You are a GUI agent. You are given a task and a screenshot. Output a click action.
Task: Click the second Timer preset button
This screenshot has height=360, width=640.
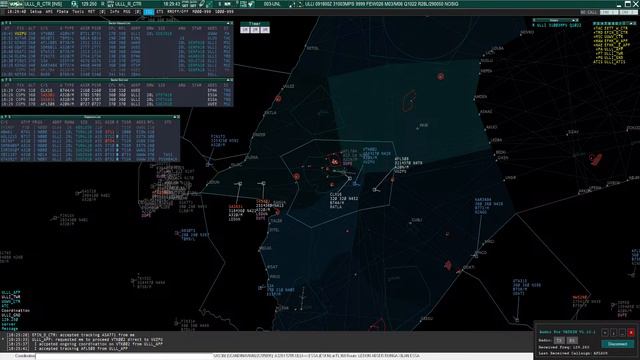click(255, 30)
